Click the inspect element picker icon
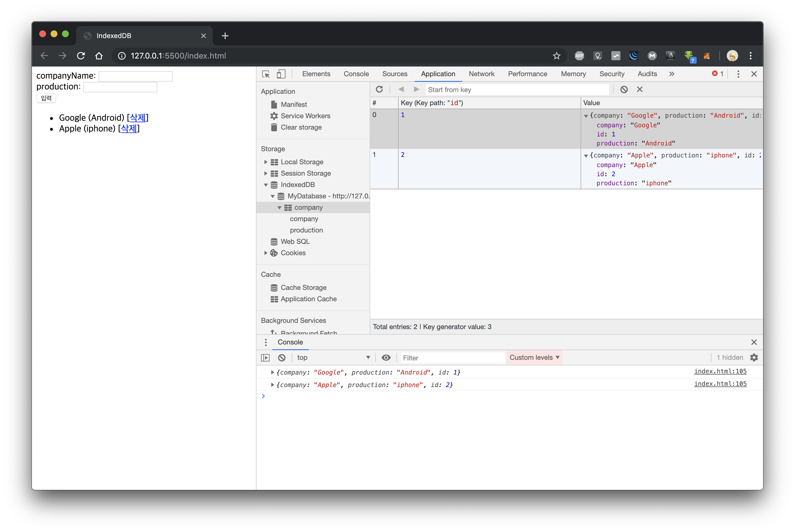 (266, 74)
